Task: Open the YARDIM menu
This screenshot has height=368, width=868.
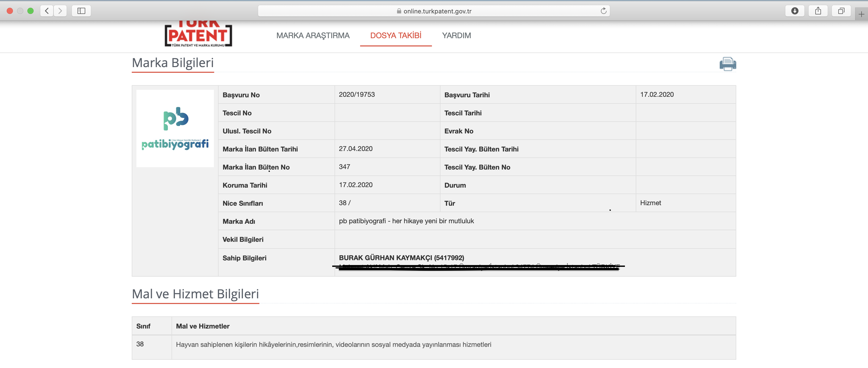Action: (x=456, y=35)
